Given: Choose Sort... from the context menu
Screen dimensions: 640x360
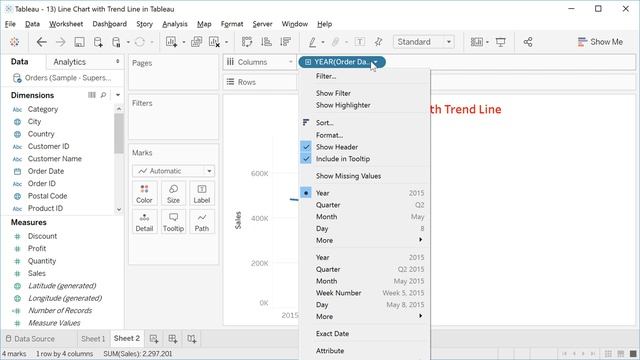Looking at the screenshot, I should click(364, 122).
